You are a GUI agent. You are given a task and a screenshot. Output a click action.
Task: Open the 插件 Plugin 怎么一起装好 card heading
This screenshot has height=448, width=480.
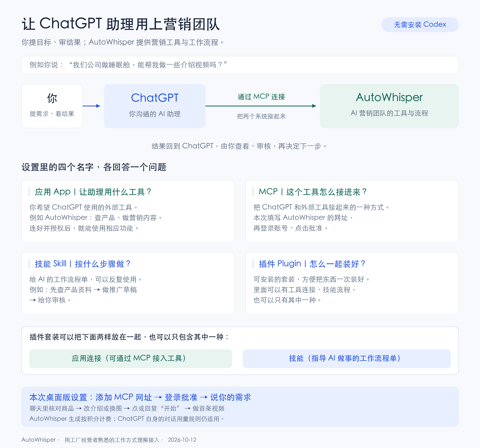(x=312, y=264)
